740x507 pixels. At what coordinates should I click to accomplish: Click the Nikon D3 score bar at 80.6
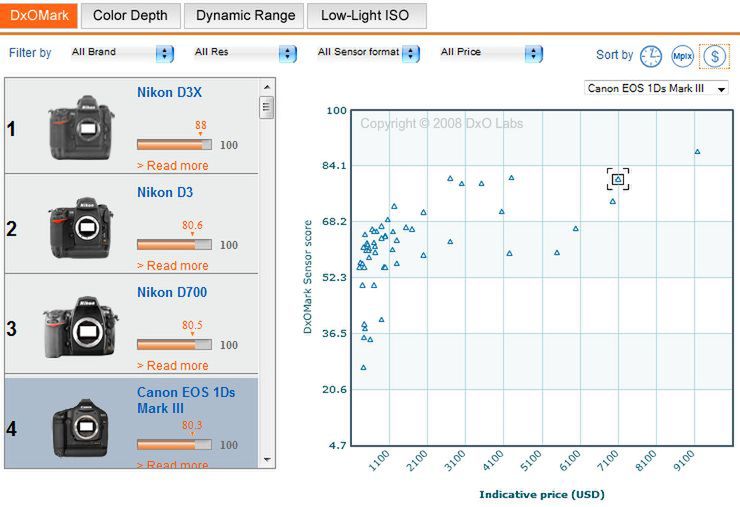point(174,245)
